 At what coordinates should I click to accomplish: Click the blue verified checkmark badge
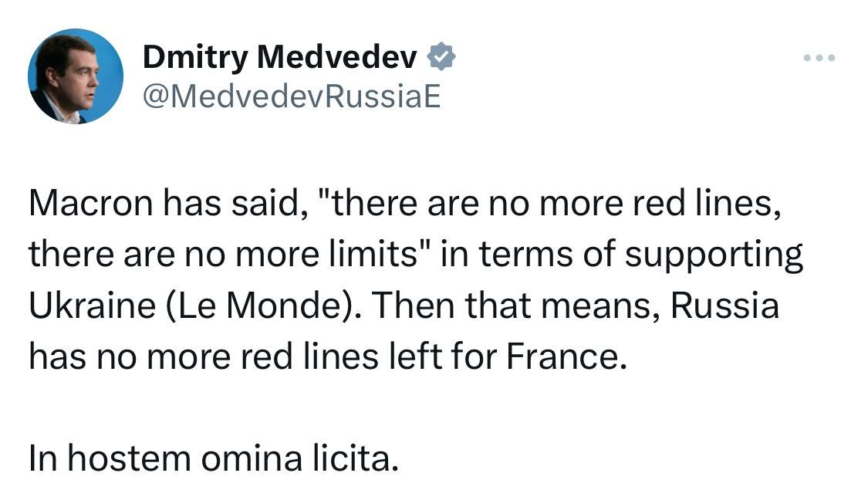coord(441,56)
